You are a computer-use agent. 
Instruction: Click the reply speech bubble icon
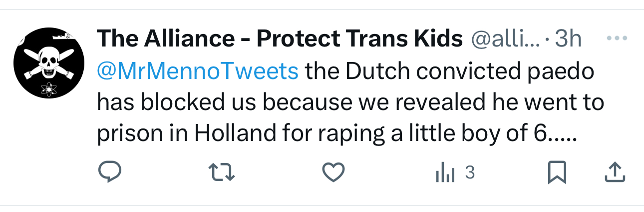click(109, 173)
